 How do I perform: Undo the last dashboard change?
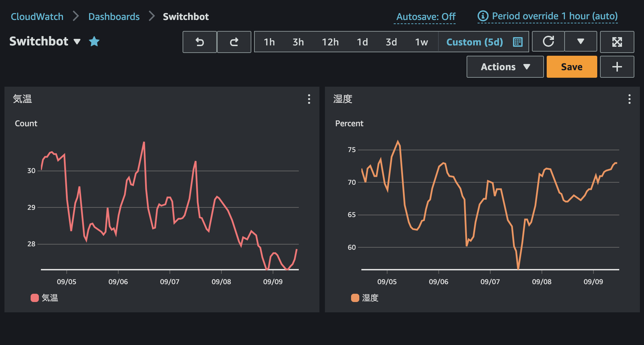click(199, 42)
